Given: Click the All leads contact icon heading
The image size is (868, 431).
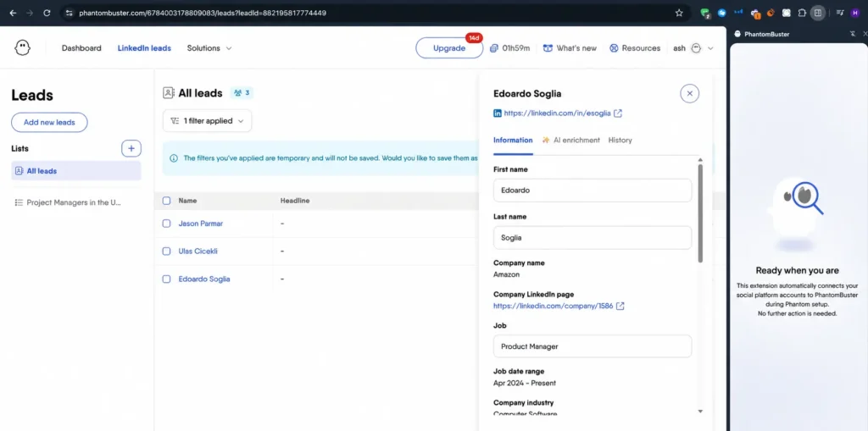Looking at the screenshot, I should coord(169,93).
